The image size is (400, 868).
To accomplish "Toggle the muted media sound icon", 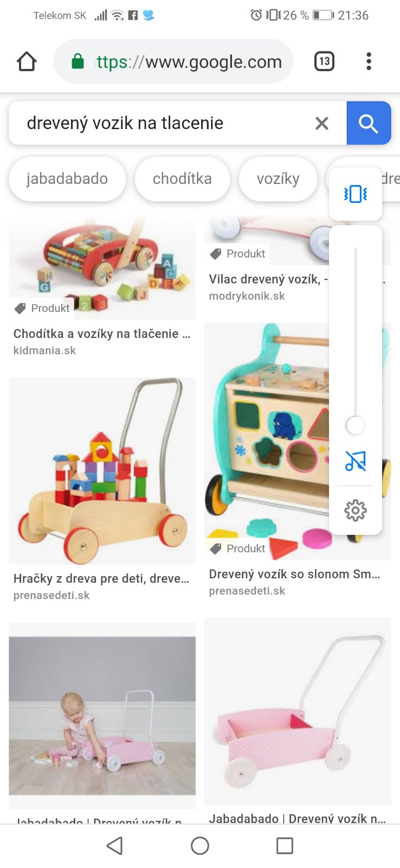I will click(x=356, y=461).
